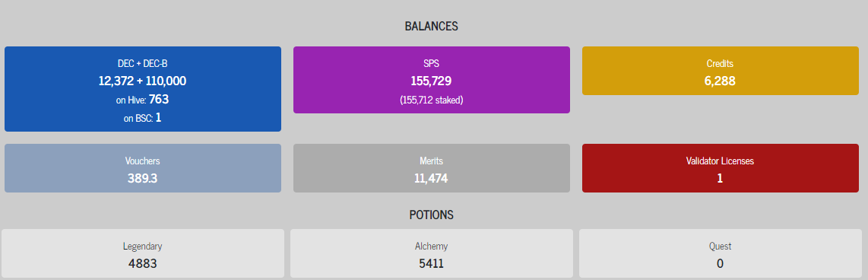This screenshot has width=868, height=280.
Task: Click the POTIONS section heading
Action: tap(431, 215)
